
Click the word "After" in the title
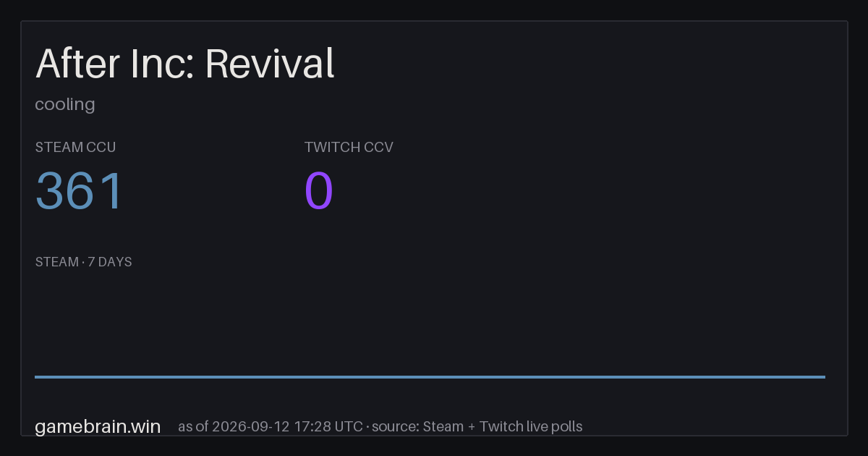(x=77, y=64)
